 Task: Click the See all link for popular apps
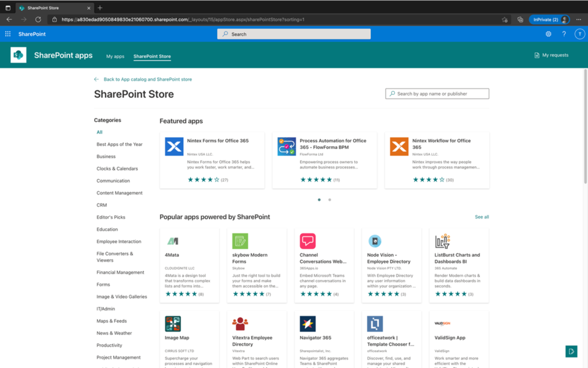pyautogui.click(x=482, y=217)
